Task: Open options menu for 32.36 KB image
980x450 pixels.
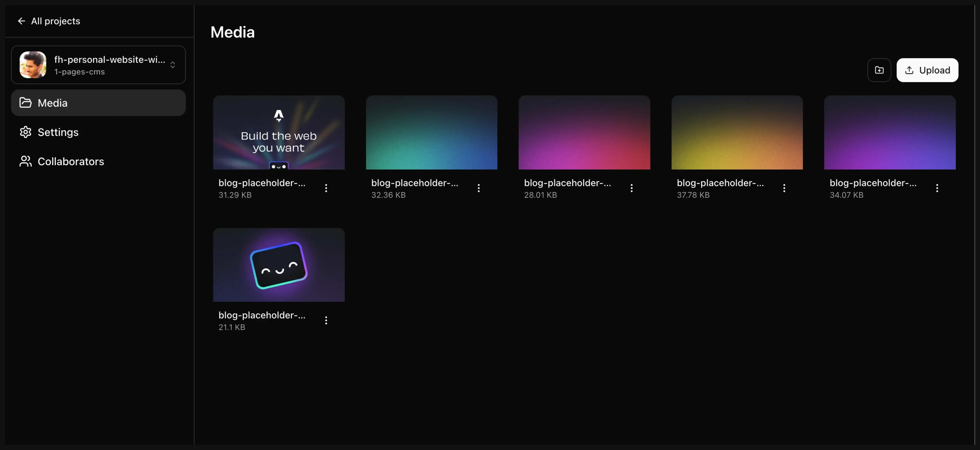Action: click(479, 188)
